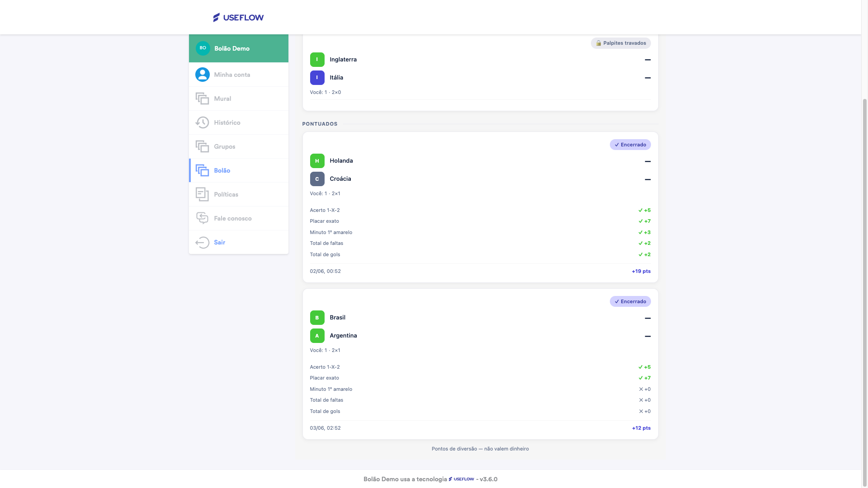Click the score dash beside Inglaterra

pyautogui.click(x=647, y=60)
